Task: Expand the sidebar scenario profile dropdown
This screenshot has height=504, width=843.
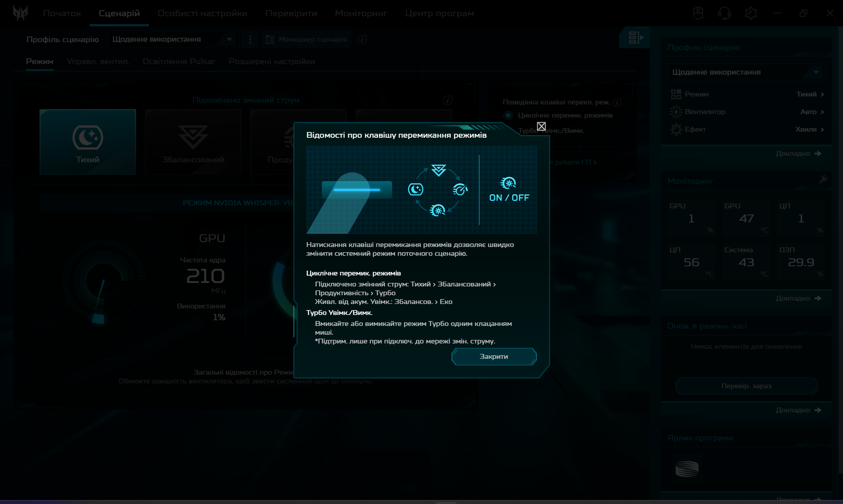Action: [x=746, y=72]
